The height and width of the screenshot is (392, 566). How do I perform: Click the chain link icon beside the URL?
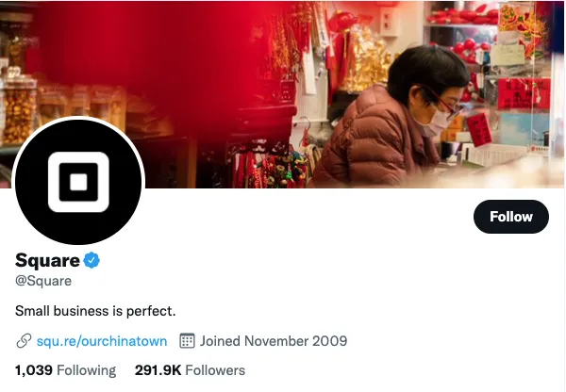pos(24,341)
